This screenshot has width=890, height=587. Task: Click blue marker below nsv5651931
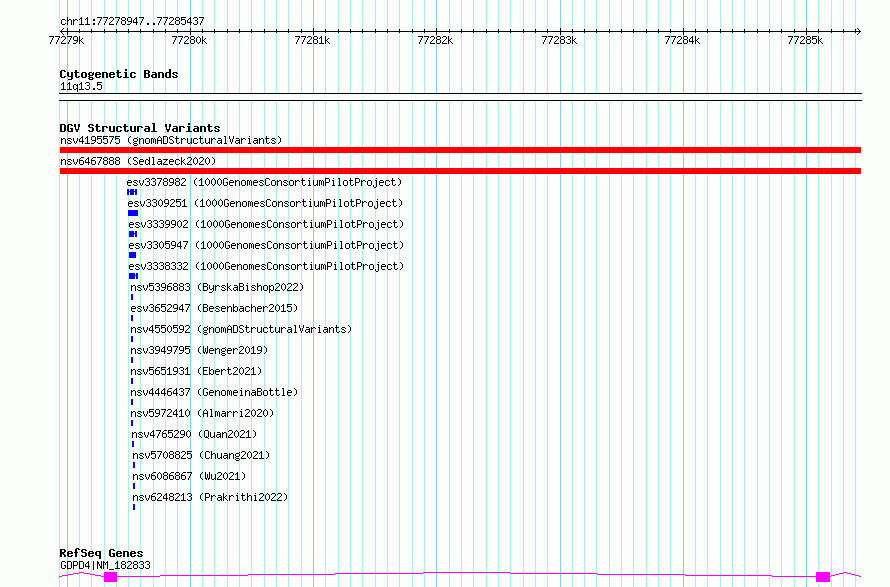tap(132, 381)
